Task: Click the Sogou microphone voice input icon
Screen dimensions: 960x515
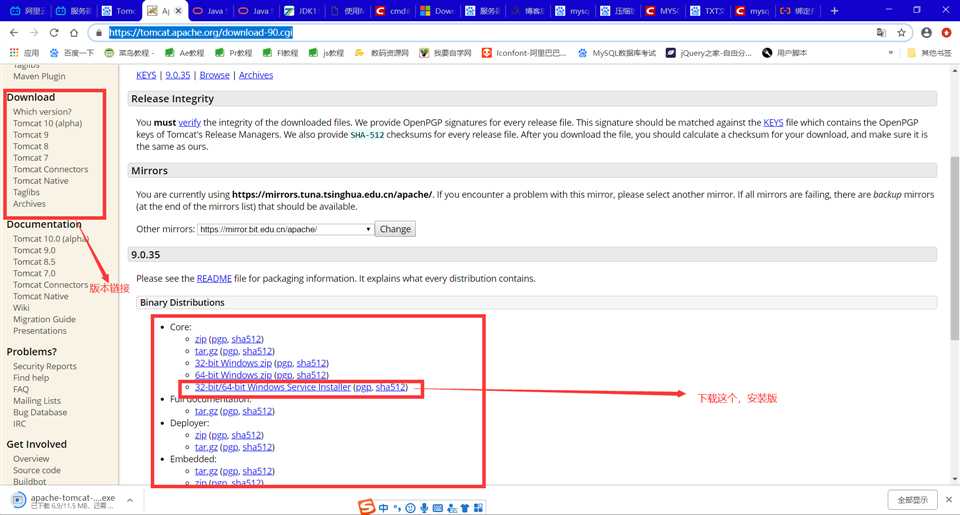Action: 424,508
